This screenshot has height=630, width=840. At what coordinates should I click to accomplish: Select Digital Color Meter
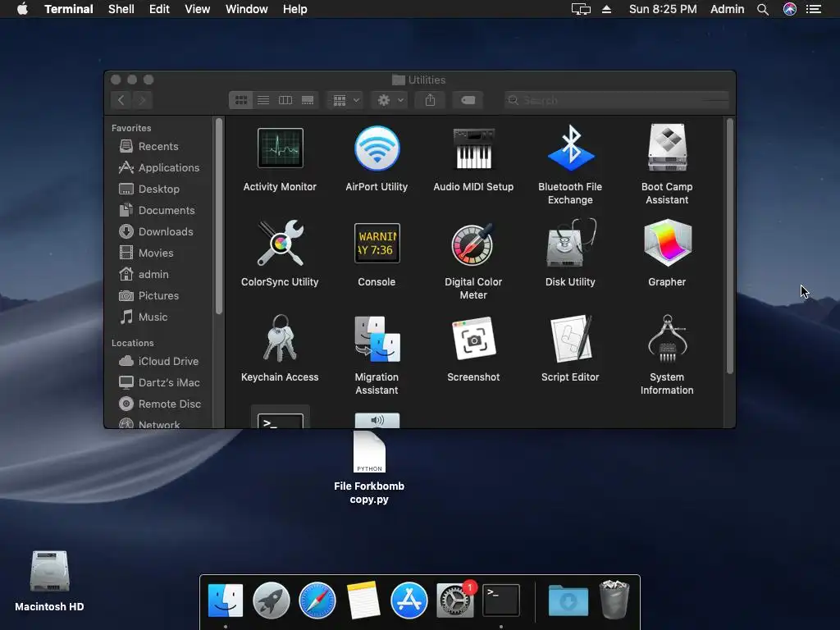(x=473, y=244)
